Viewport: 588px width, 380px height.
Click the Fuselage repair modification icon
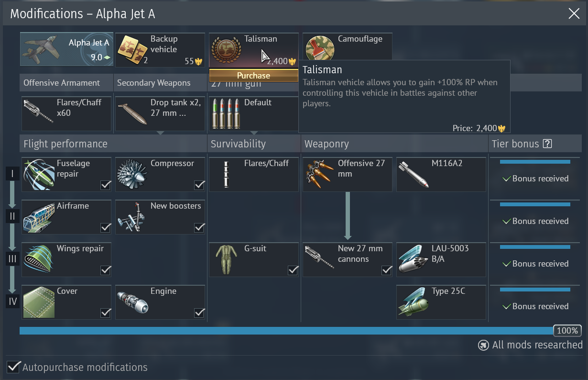(x=38, y=174)
